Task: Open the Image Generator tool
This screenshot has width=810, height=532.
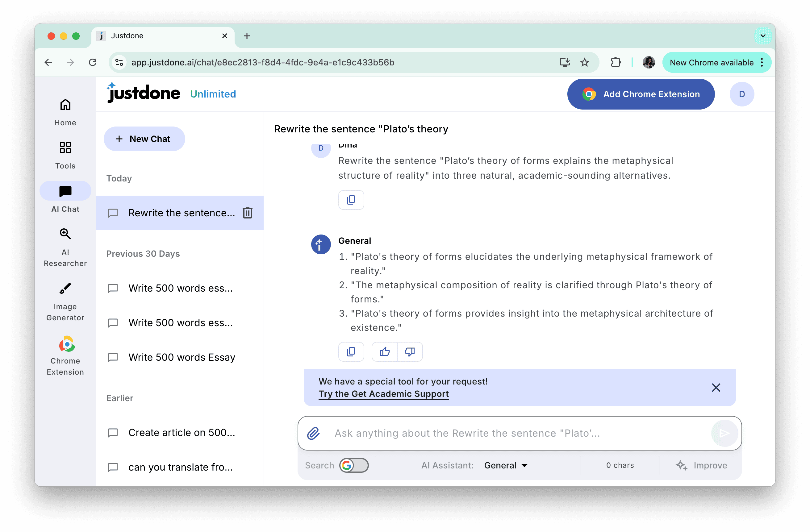Action: pyautogui.click(x=65, y=302)
